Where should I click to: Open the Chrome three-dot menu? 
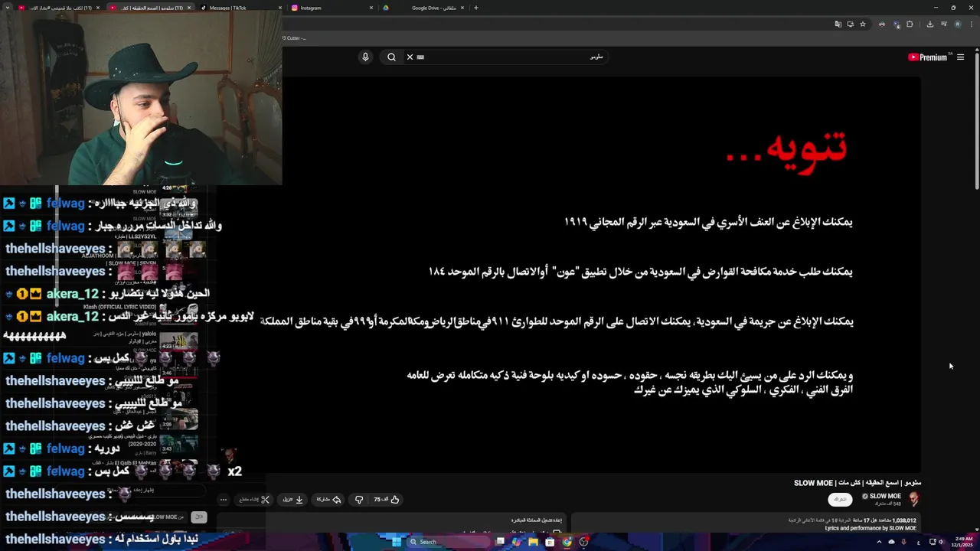(x=971, y=24)
